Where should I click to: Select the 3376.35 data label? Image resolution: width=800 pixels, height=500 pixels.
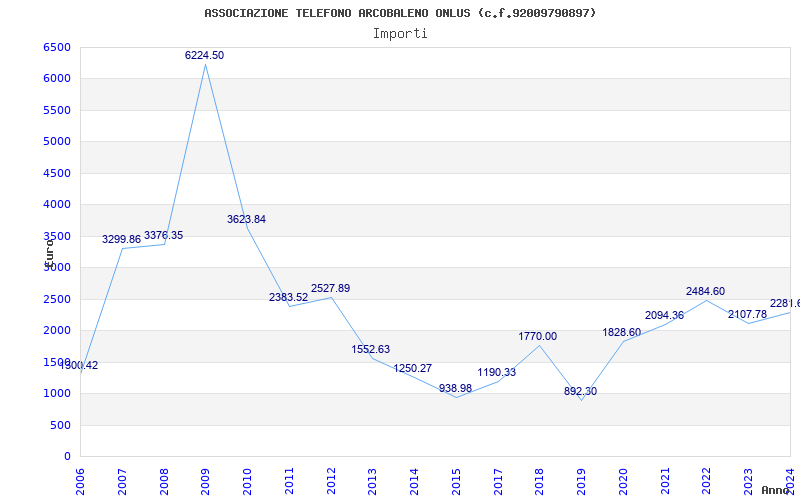coord(163,235)
